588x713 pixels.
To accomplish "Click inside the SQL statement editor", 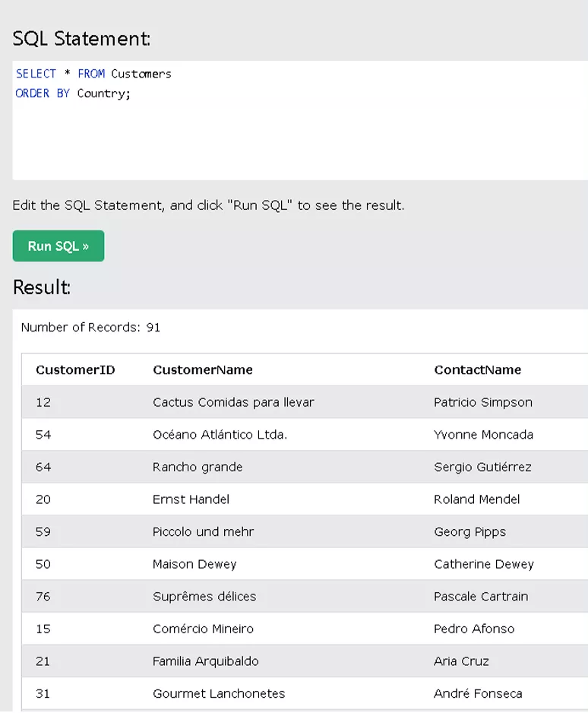I will (x=300, y=120).
